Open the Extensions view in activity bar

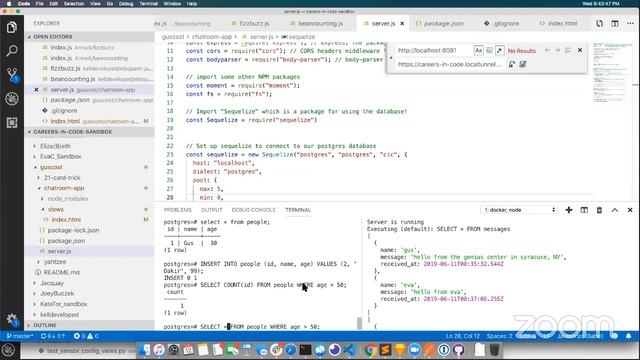[12, 122]
